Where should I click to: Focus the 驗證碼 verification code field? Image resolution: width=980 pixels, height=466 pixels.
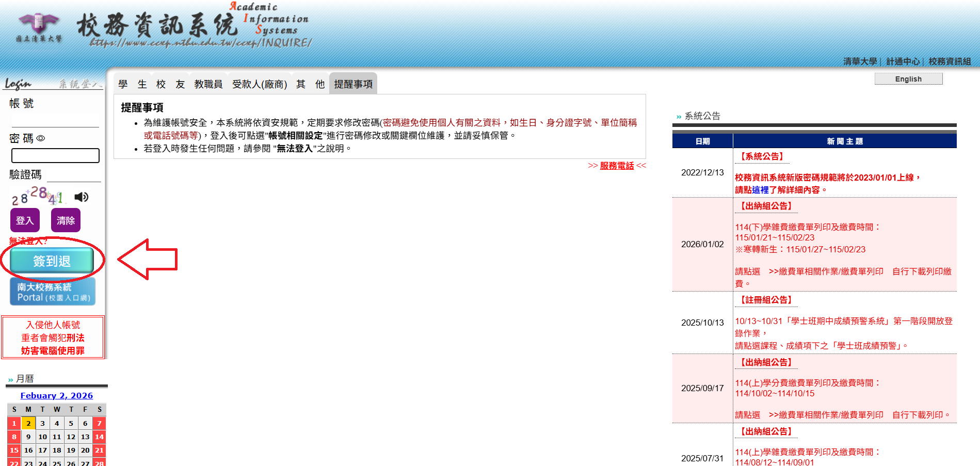74,175
